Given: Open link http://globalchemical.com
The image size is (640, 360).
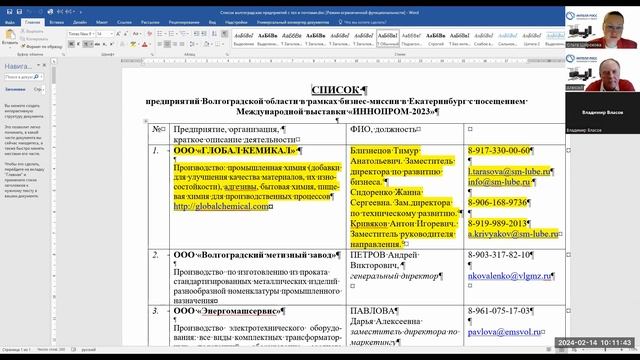Looking at the screenshot, I should coord(221,207).
